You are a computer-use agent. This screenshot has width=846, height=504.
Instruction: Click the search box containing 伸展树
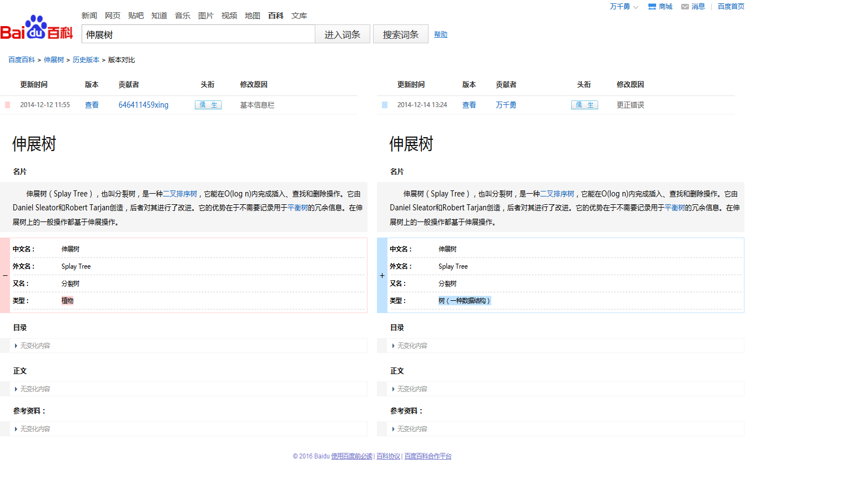pos(198,34)
